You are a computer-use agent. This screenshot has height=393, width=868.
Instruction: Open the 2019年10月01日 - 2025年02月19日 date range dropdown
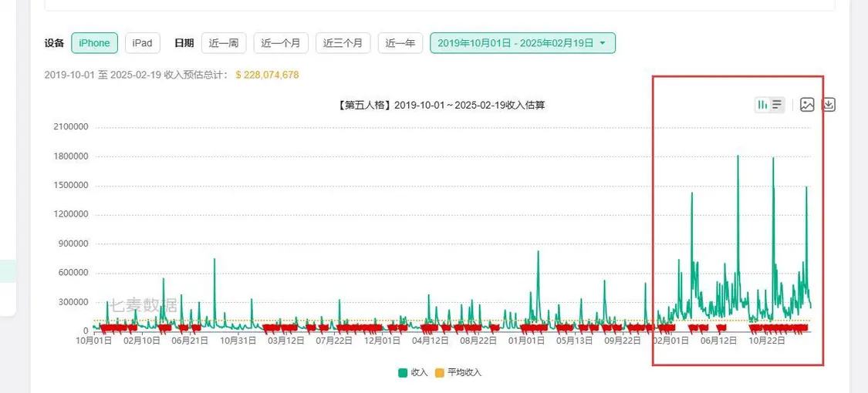pyautogui.click(x=522, y=43)
